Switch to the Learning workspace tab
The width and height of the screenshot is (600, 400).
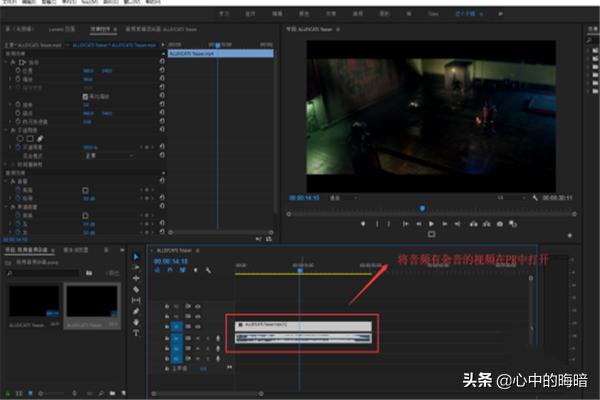pyautogui.click(x=224, y=14)
